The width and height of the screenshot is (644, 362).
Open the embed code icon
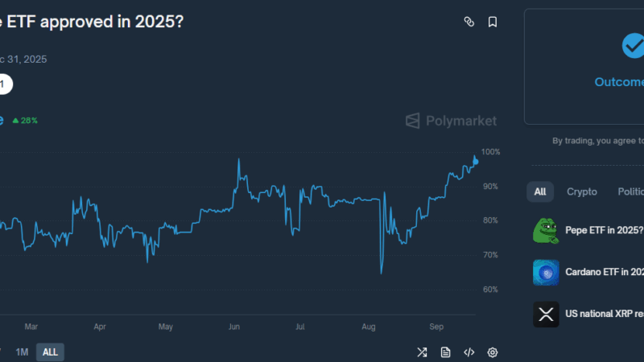point(469,352)
